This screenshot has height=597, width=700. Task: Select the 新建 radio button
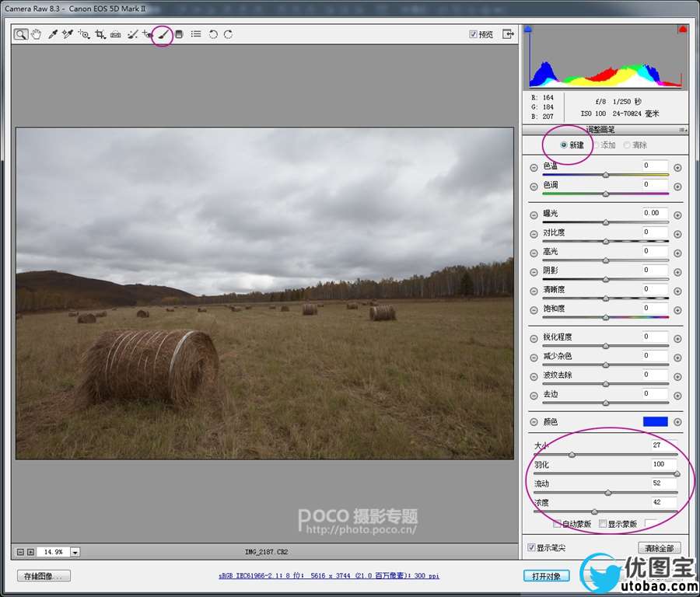click(x=564, y=145)
